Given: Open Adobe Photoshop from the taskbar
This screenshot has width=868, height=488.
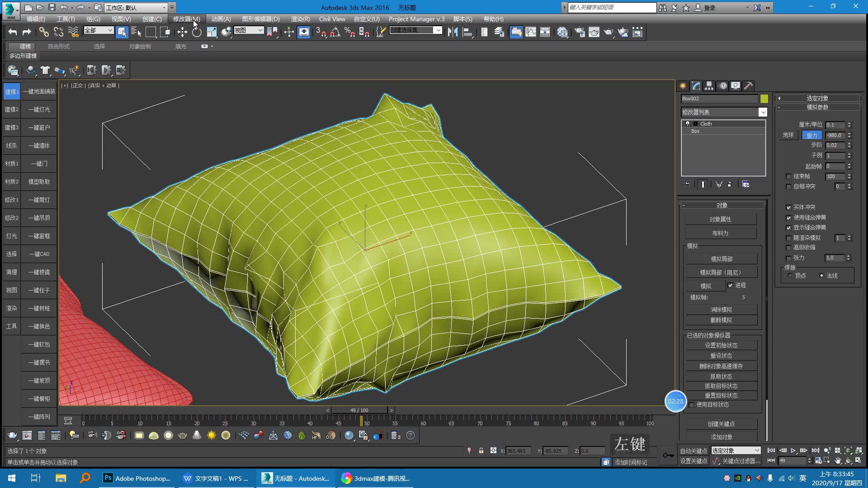Looking at the screenshot, I should click(x=136, y=478).
